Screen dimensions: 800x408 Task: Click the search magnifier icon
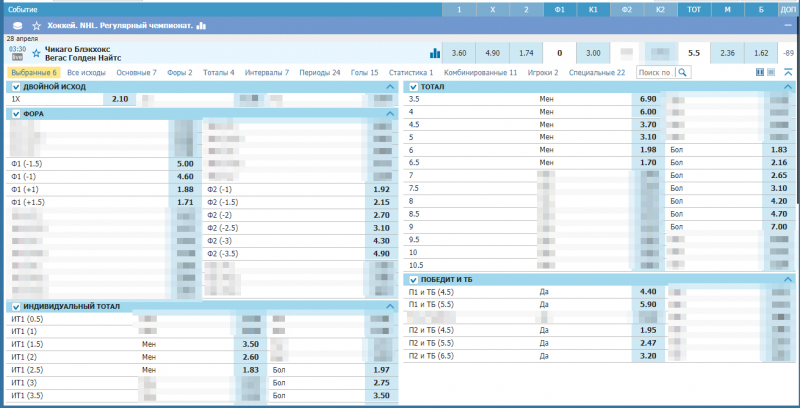683,73
